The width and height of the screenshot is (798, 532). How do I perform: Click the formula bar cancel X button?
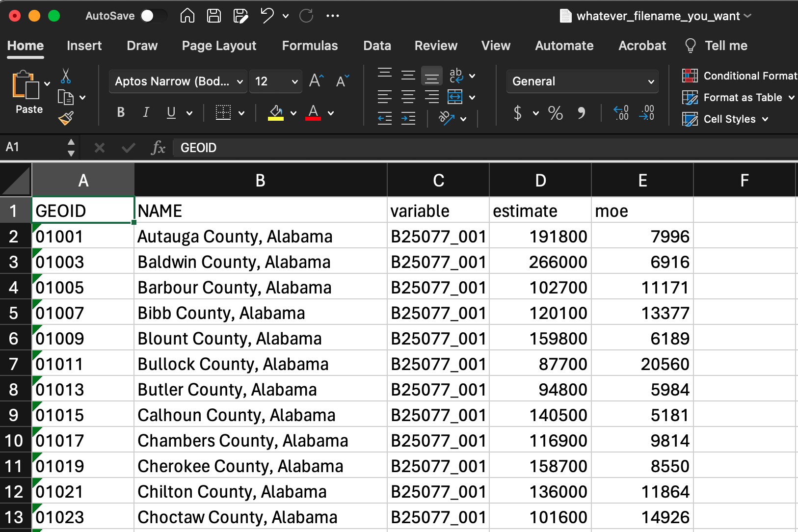[x=100, y=148]
